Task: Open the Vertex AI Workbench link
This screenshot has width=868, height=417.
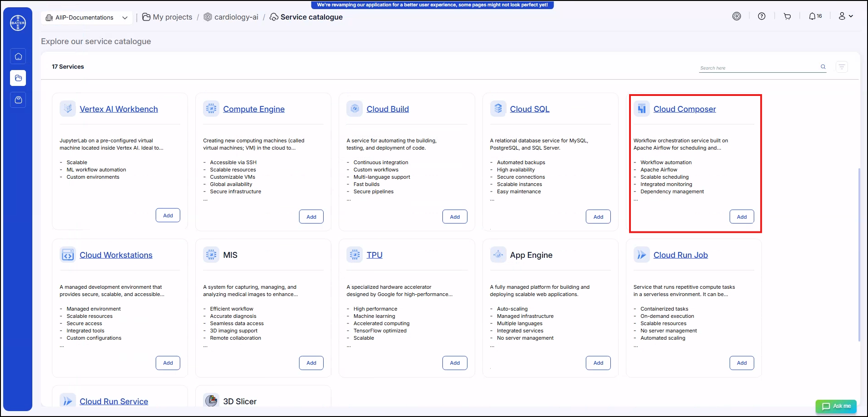Action: click(x=119, y=109)
